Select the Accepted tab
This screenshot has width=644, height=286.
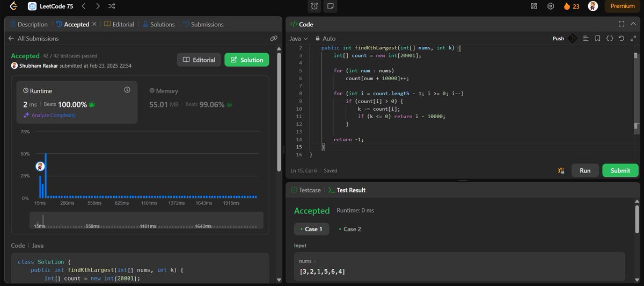tap(72, 24)
